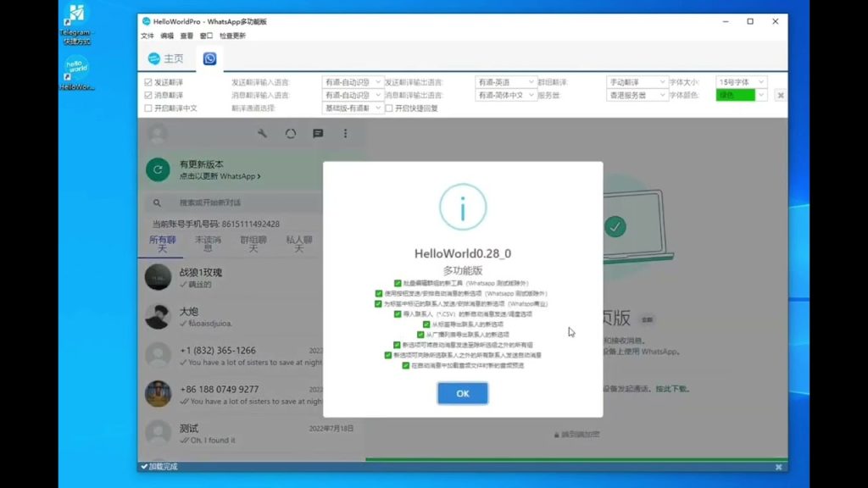Select the 未读消息 filter tab
Image resolution: width=868 pixels, height=488 pixels.
(209, 243)
